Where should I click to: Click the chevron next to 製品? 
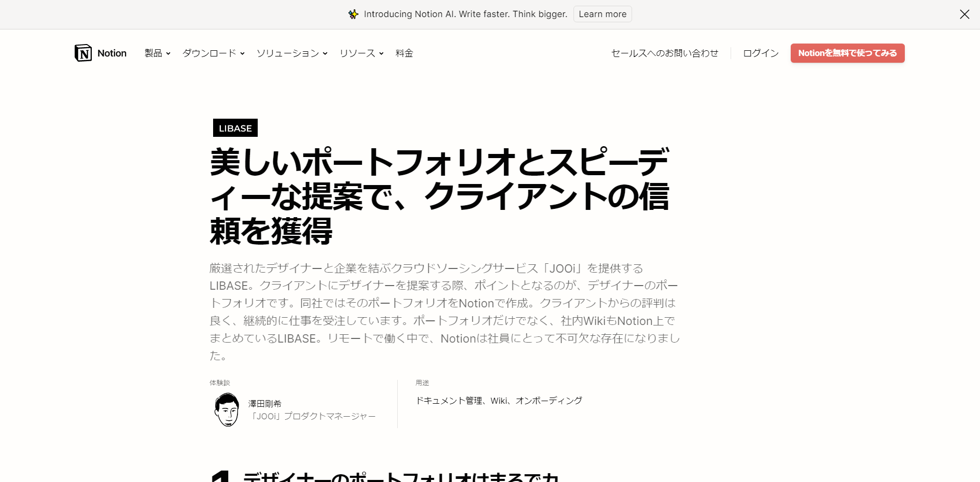pos(168,53)
